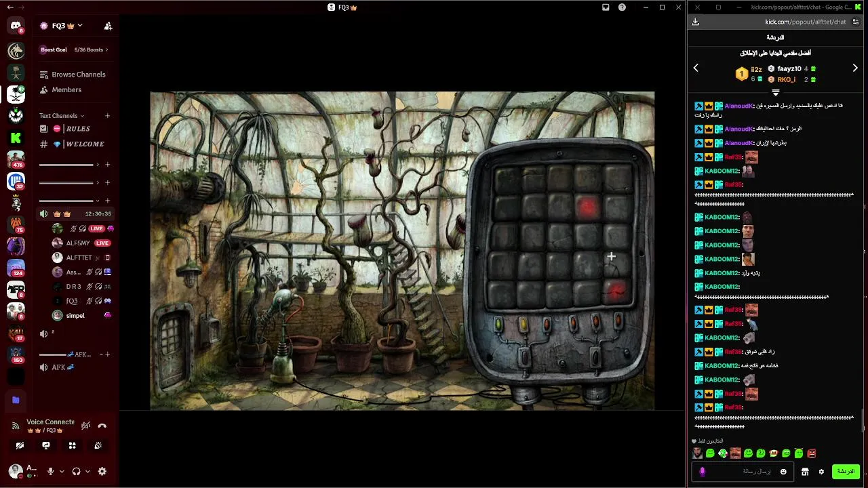The height and width of the screenshot is (488, 868).
Task: Show previous gifters with left arrow
Action: [696, 68]
